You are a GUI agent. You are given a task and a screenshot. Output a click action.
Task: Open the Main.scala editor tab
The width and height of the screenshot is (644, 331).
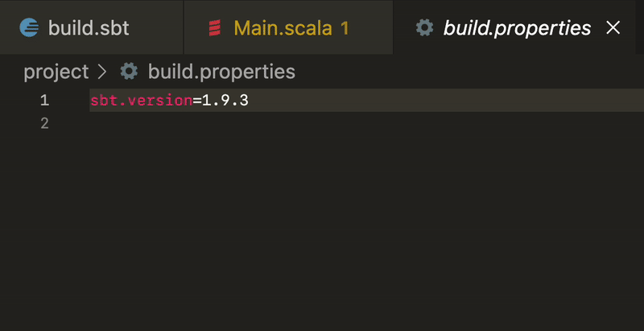(x=288, y=27)
